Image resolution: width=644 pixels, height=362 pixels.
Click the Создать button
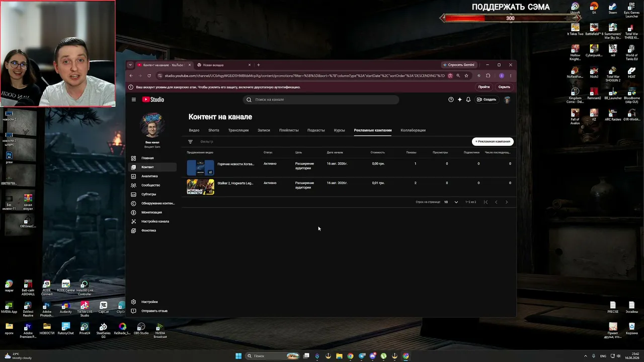point(487,100)
